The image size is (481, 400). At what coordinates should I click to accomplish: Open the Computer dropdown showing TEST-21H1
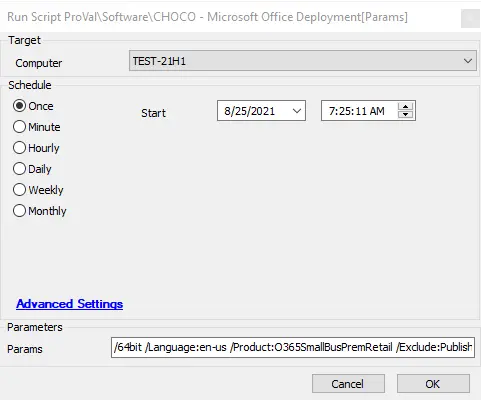click(303, 61)
